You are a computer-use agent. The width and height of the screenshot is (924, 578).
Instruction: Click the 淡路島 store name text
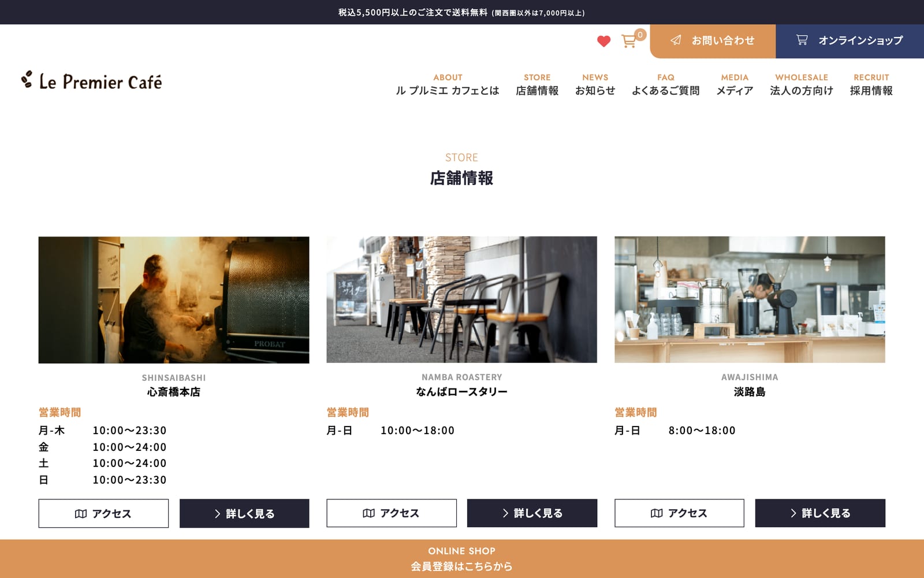(x=750, y=392)
